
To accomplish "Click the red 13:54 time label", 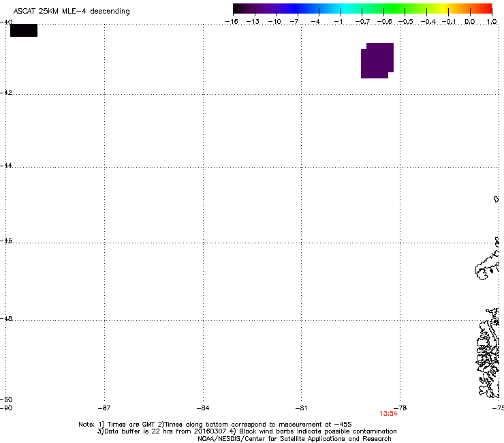I will (388, 414).
